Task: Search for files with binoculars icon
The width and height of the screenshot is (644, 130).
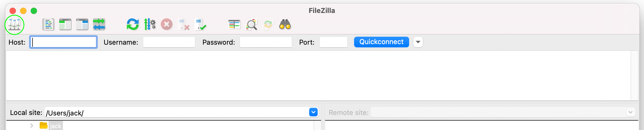Action: click(x=285, y=25)
